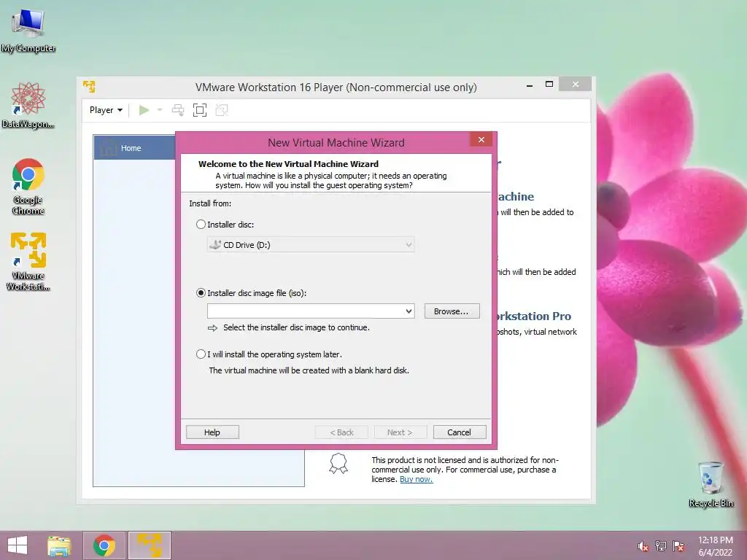Click Send Ctrl+Alt+Del toolbar icon
This screenshot has height=560, width=747.
click(x=178, y=110)
